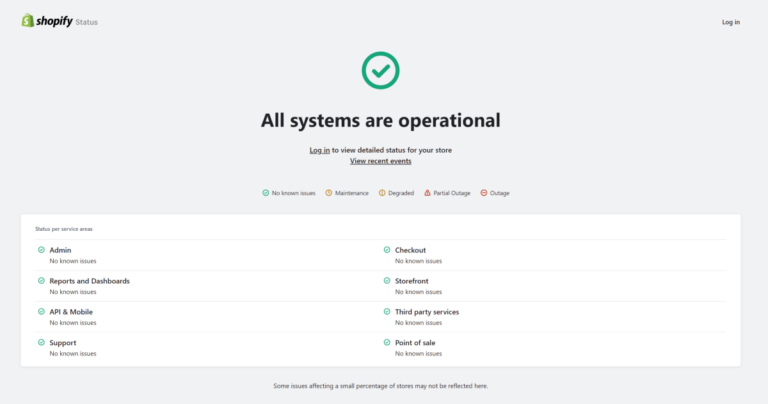
Task: Click No known issues under Reports and Dashboards
Action: click(73, 292)
